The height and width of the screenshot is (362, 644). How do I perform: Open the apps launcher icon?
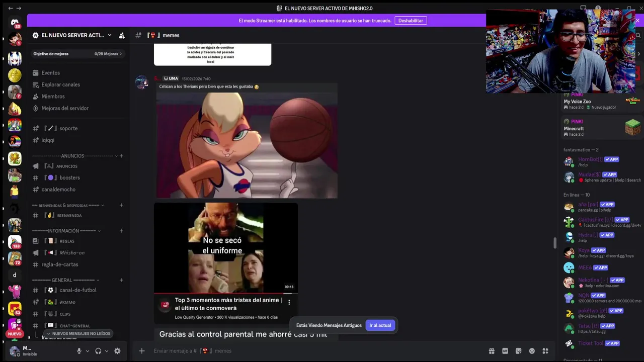545,351
